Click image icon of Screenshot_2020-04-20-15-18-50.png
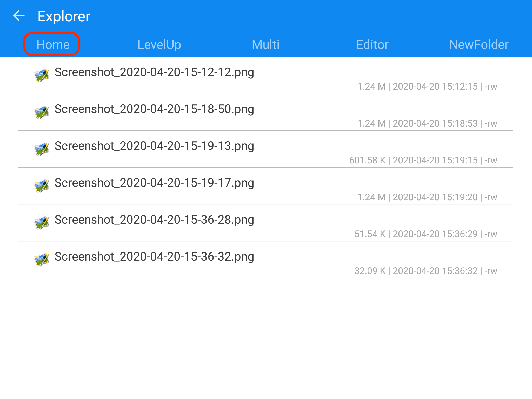This screenshot has width=532, height=399. (42, 112)
